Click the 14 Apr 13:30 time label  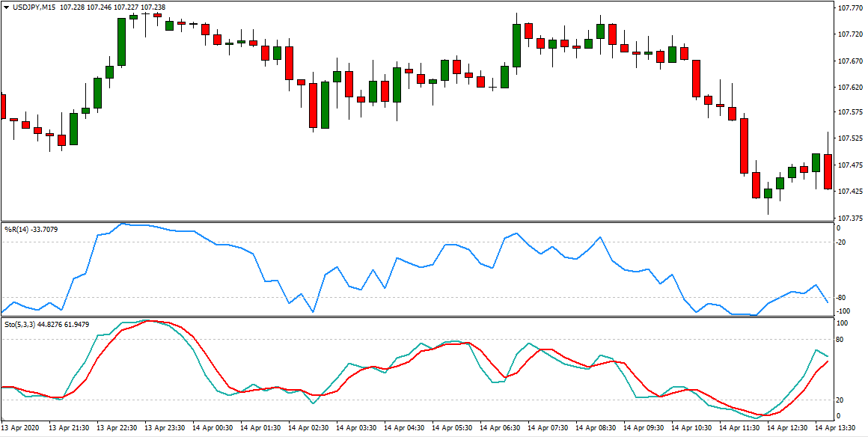coord(838,429)
